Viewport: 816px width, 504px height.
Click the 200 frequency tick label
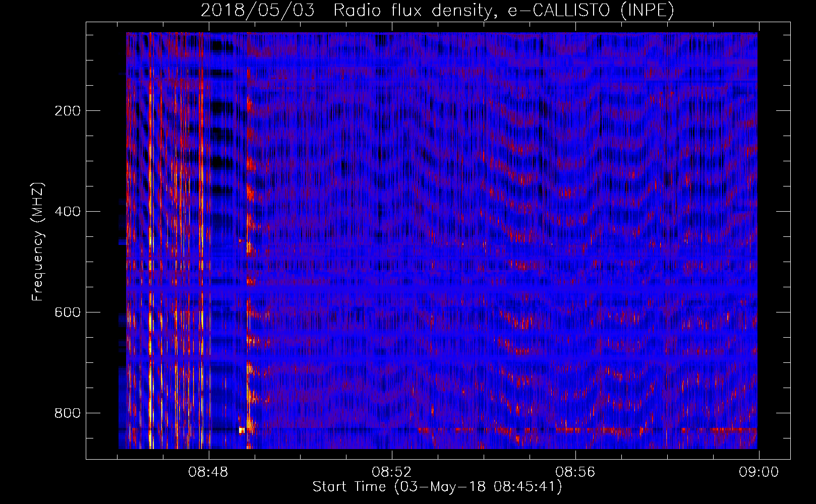67,111
